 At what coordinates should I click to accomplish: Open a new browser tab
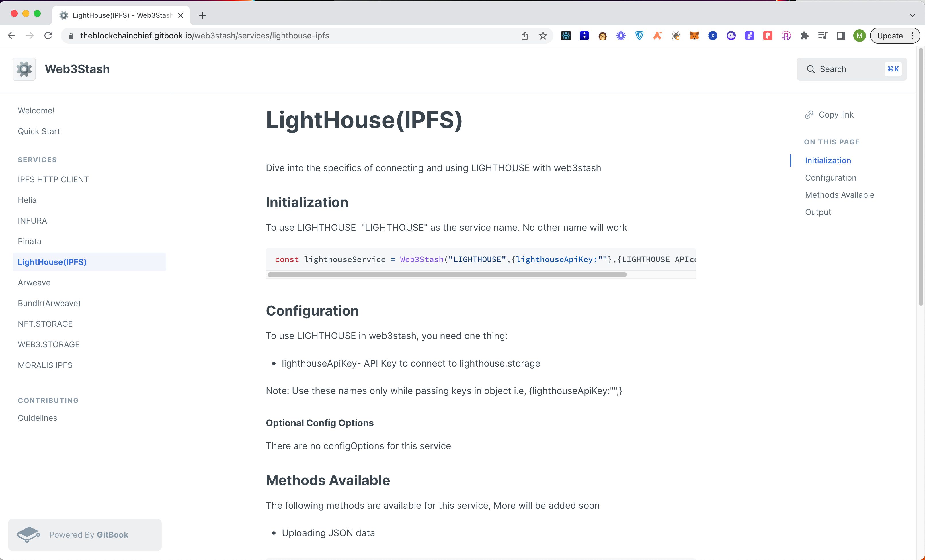click(x=202, y=15)
